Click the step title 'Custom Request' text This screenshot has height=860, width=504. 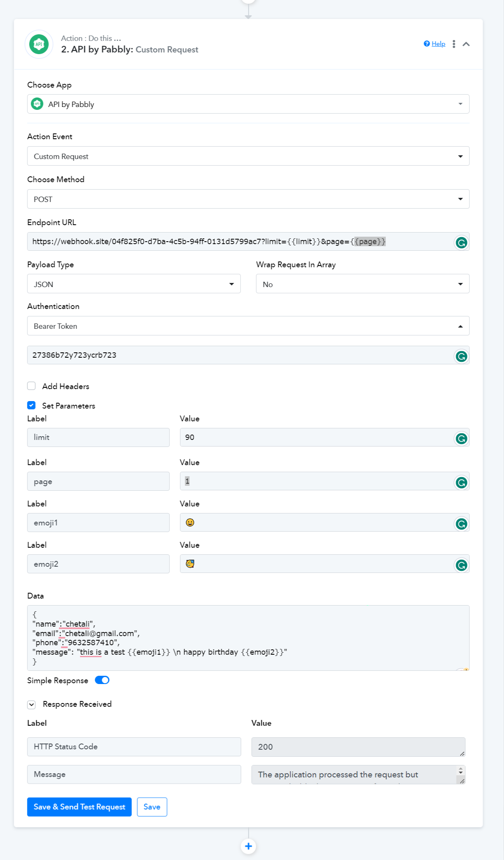167,50
